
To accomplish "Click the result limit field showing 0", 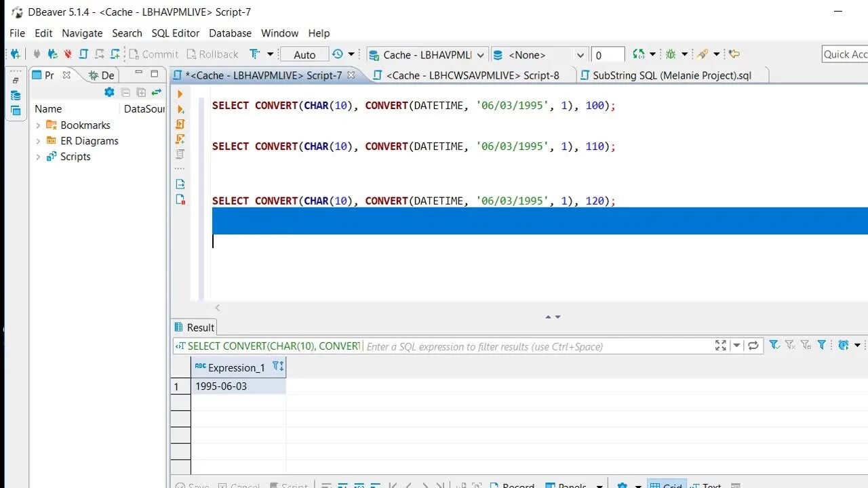I will click(x=608, y=55).
